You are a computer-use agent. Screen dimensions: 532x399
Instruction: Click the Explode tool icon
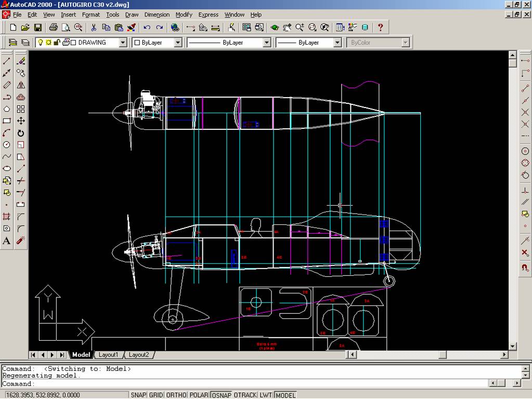click(21, 241)
